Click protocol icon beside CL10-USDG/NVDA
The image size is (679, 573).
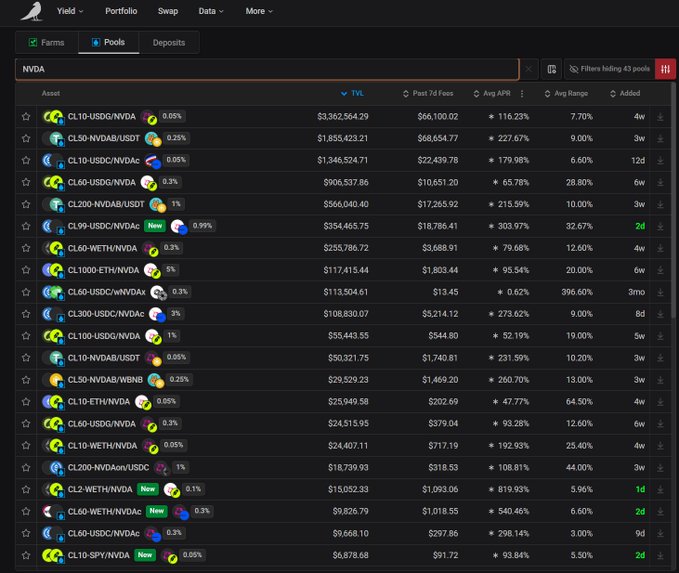(149, 117)
